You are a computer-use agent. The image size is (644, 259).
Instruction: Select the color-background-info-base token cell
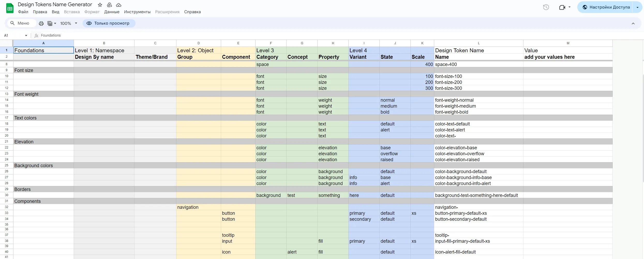tap(478, 177)
